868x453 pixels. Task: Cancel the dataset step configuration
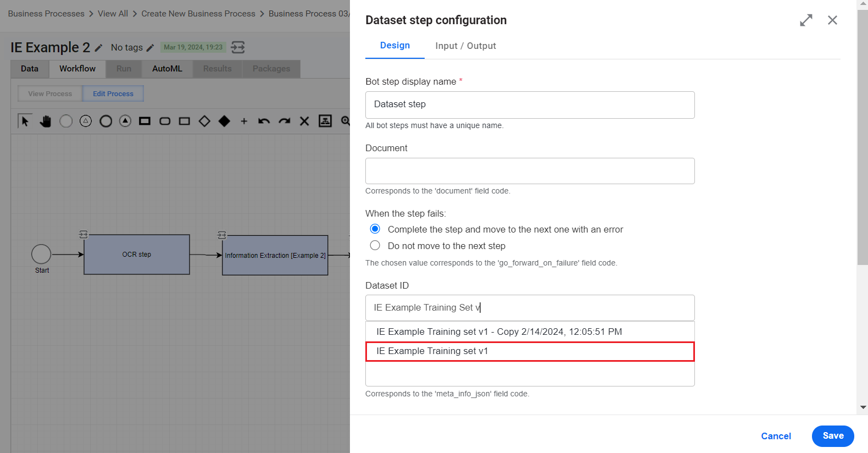click(x=776, y=436)
